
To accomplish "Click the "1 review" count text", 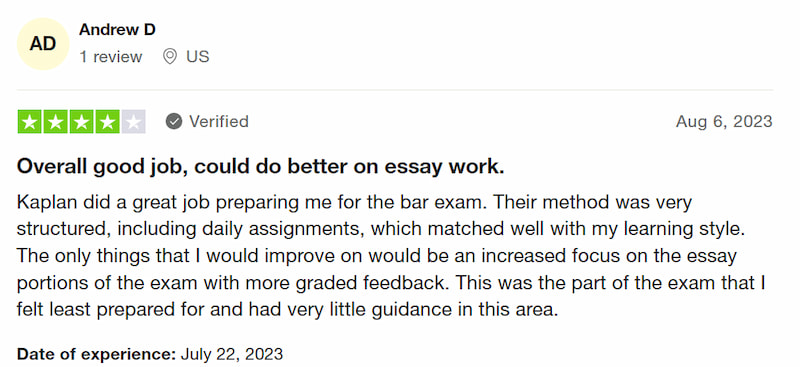I will pos(111,57).
